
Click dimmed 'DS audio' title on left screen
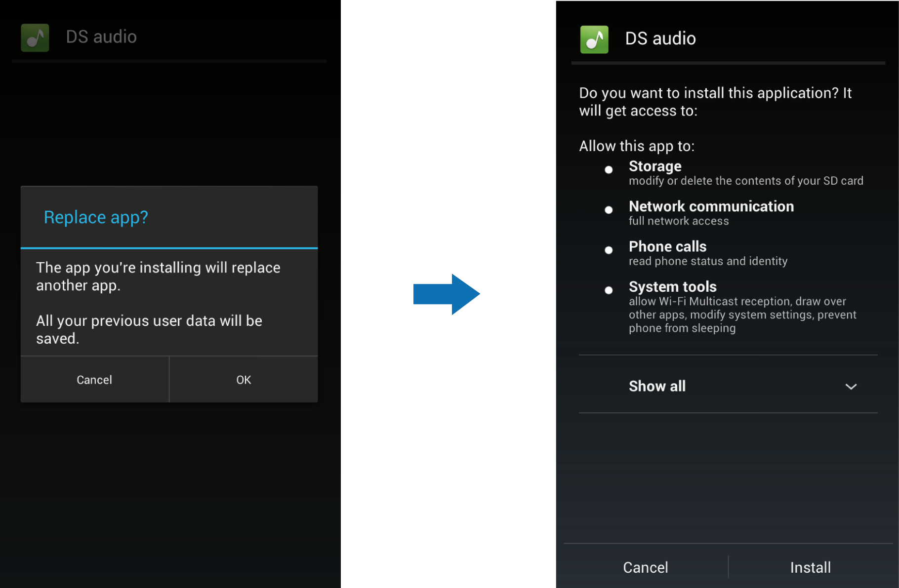101,37
